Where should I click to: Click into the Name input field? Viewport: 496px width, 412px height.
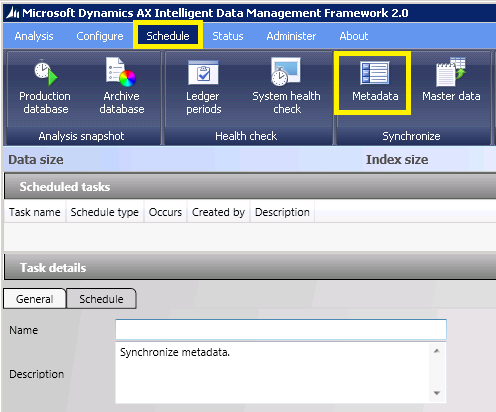281,329
